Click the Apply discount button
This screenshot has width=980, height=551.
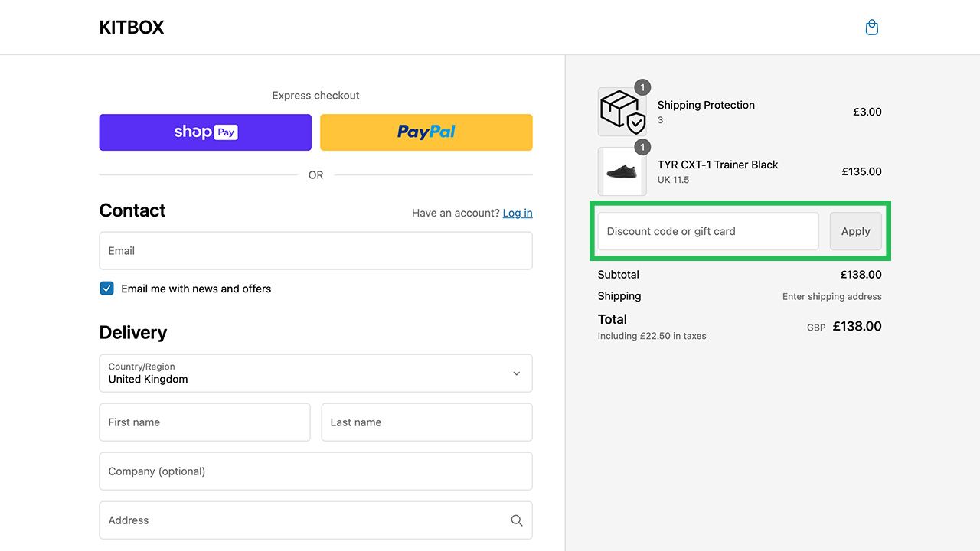click(856, 231)
